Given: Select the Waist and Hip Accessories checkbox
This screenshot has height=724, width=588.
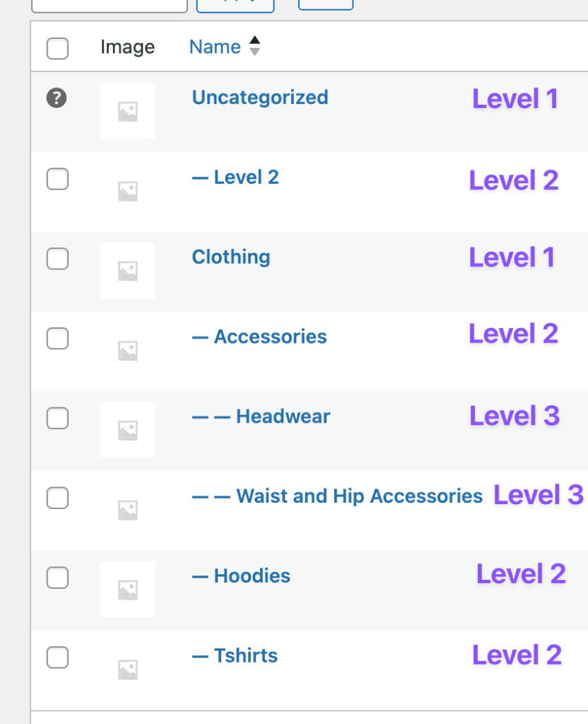Looking at the screenshot, I should [57, 498].
